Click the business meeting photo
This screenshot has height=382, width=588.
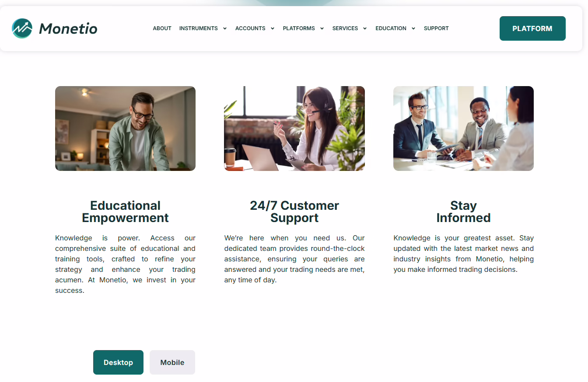coord(463,128)
